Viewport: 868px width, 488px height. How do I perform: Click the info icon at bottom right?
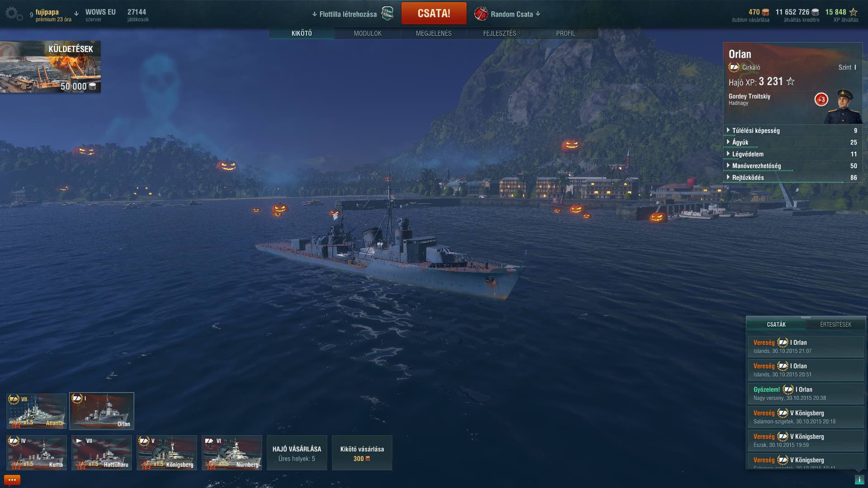click(x=859, y=479)
